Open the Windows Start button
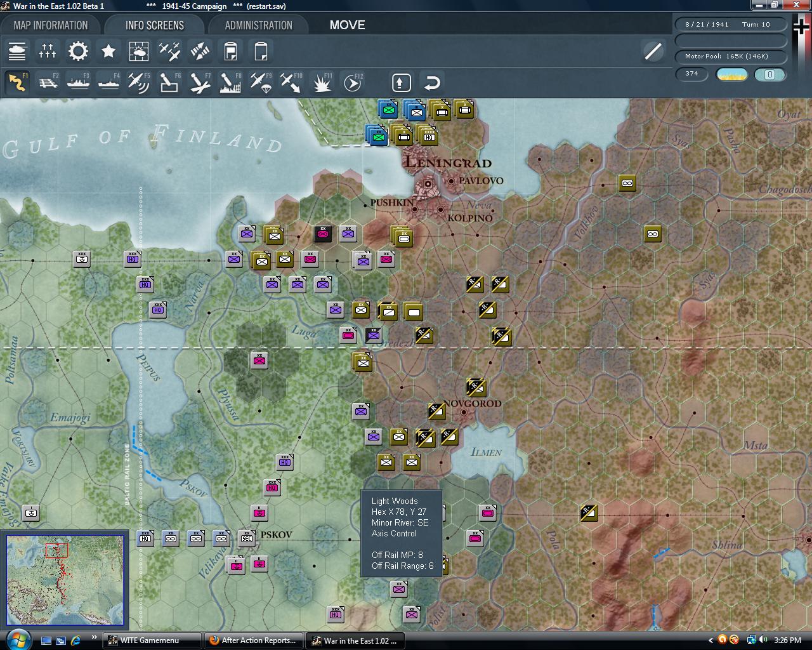 (17, 639)
